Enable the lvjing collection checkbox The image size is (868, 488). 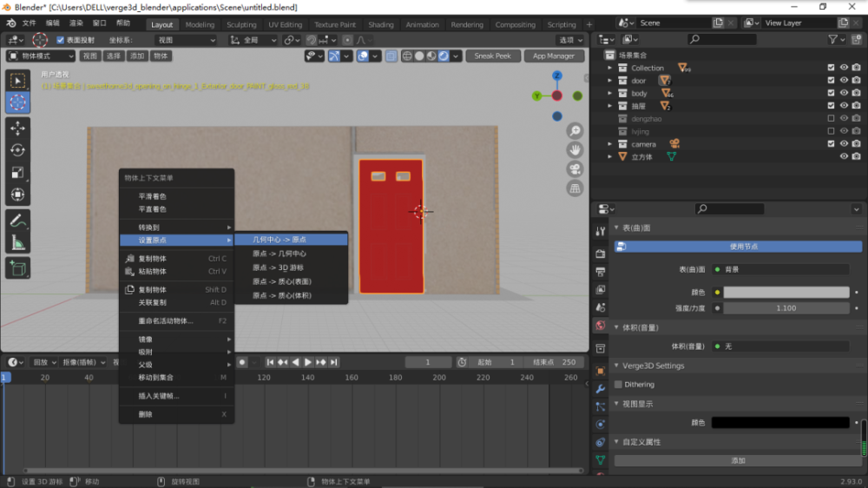click(x=831, y=131)
